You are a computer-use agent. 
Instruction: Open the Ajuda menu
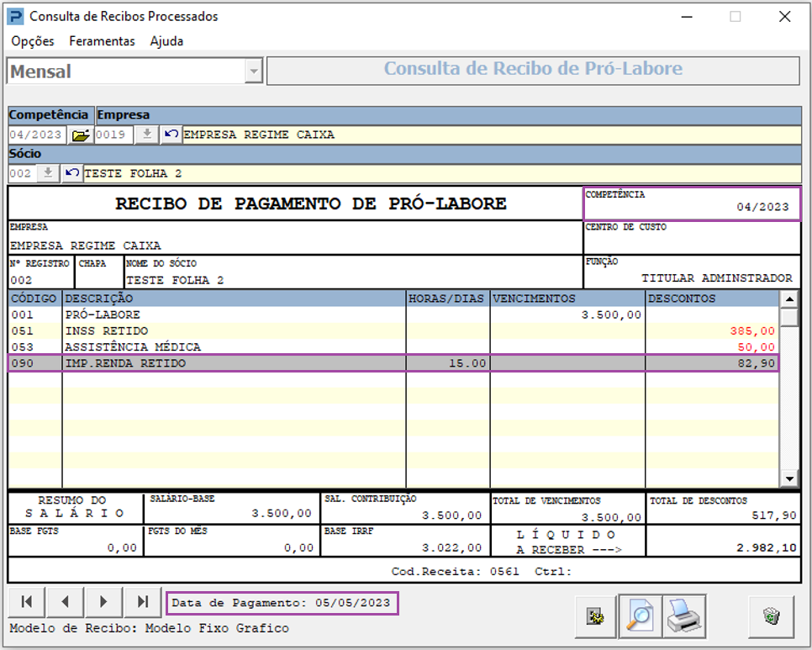tap(166, 41)
